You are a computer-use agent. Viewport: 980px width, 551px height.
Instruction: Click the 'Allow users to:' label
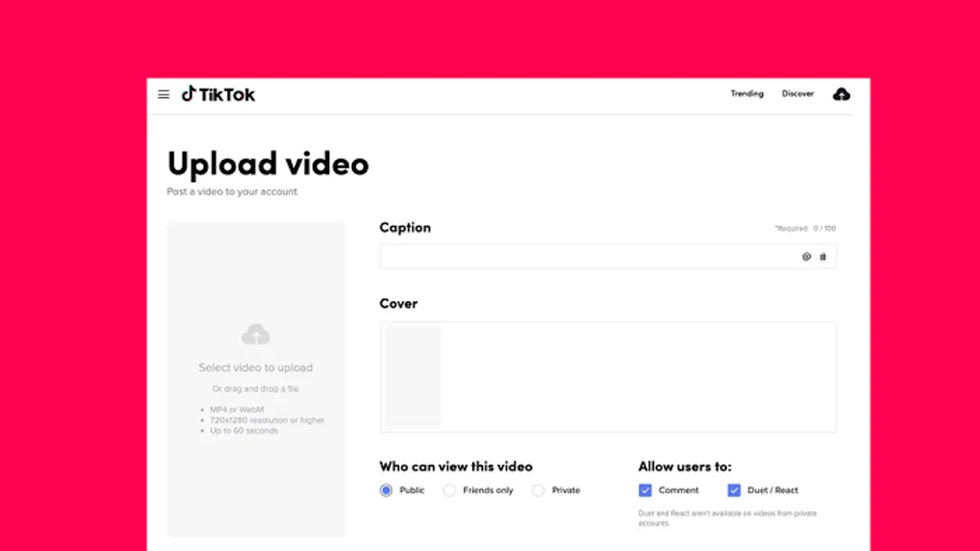coord(685,467)
